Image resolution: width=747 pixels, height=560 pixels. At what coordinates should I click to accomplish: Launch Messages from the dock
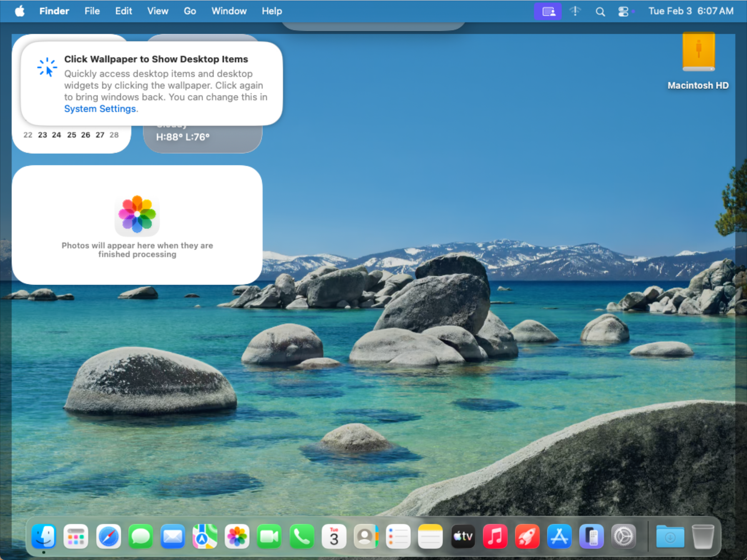tap(140, 537)
